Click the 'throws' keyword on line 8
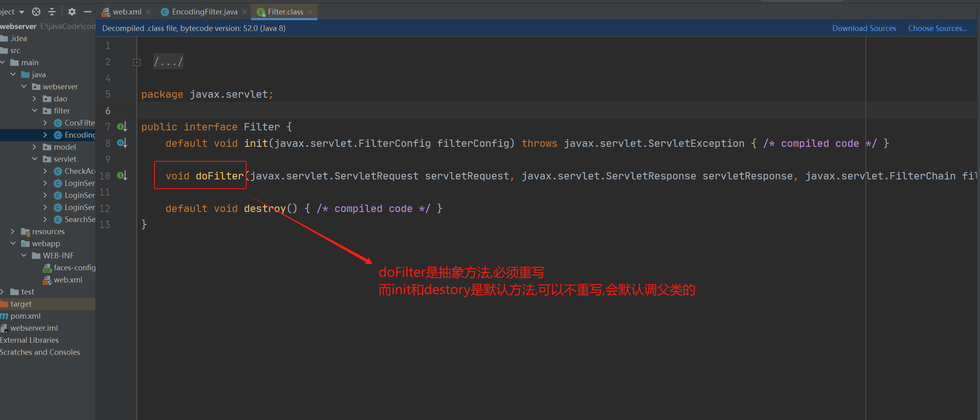The image size is (980, 420). point(539,143)
